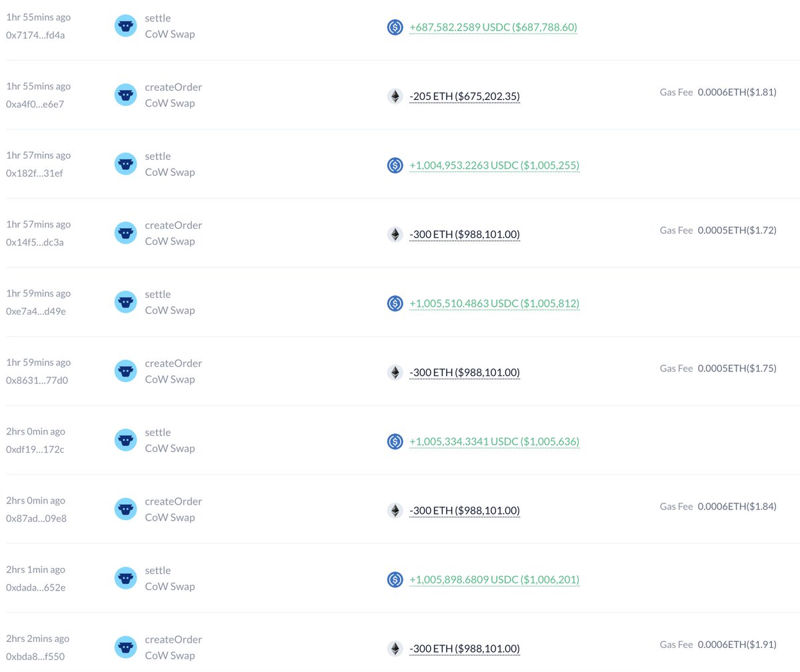Click the '2hrs 2mins ago' timestamp
This screenshot has height=672, width=800.
pos(37,639)
